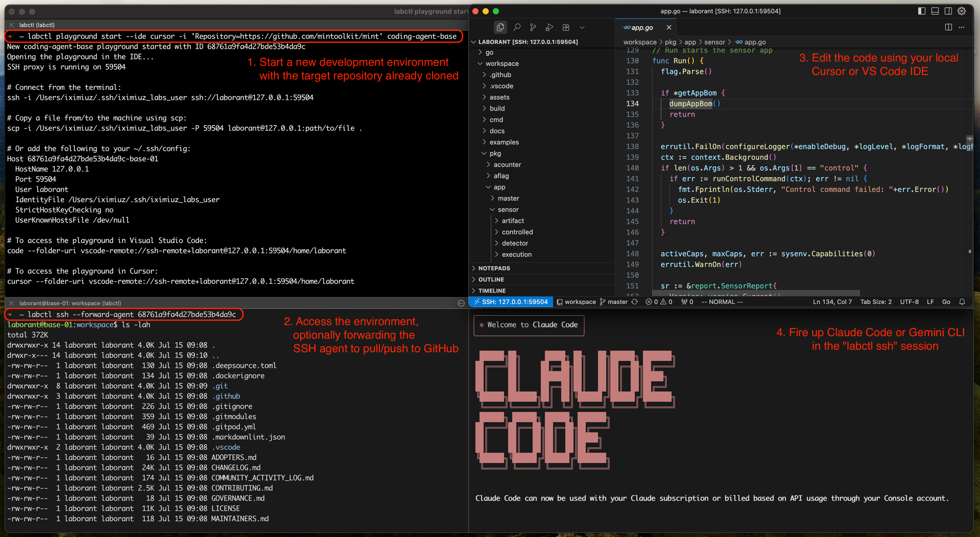Screen dimensions: 980x537
Task: Click pkg in the editor breadcrumb
Action: (670, 42)
